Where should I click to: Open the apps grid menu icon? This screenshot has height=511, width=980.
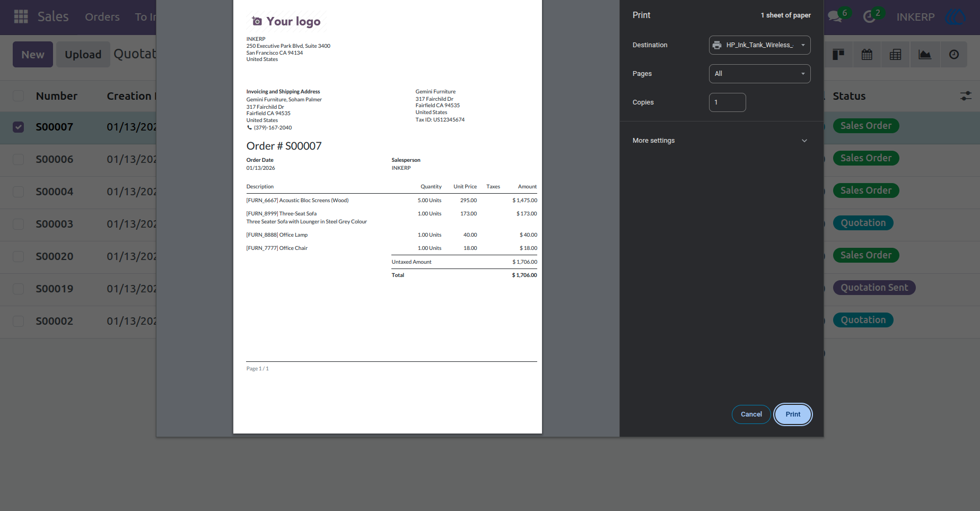21,17
